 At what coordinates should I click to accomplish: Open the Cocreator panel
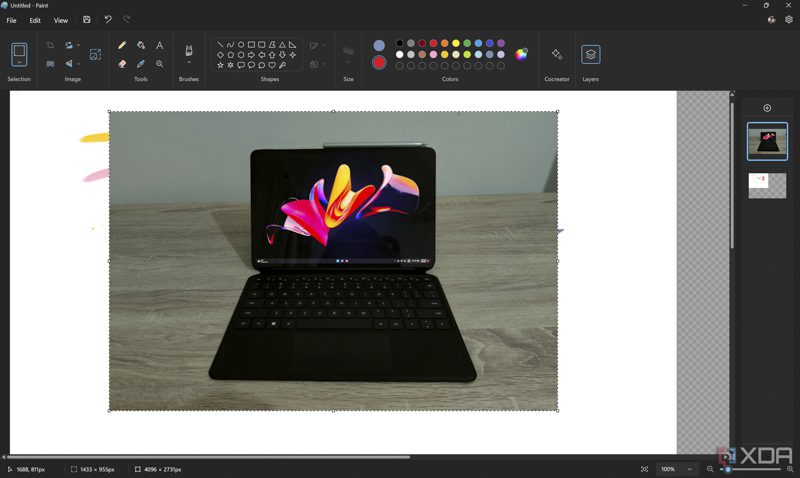[x=557, y=54]
